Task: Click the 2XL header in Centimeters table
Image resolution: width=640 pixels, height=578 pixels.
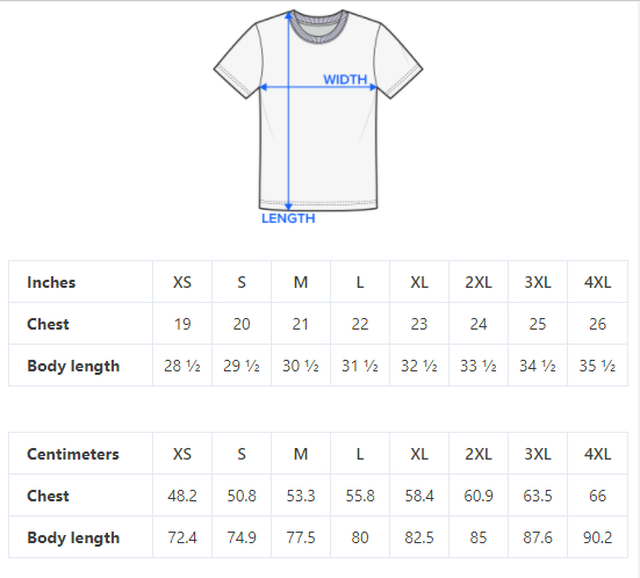Action: click(x=478, y=454)
